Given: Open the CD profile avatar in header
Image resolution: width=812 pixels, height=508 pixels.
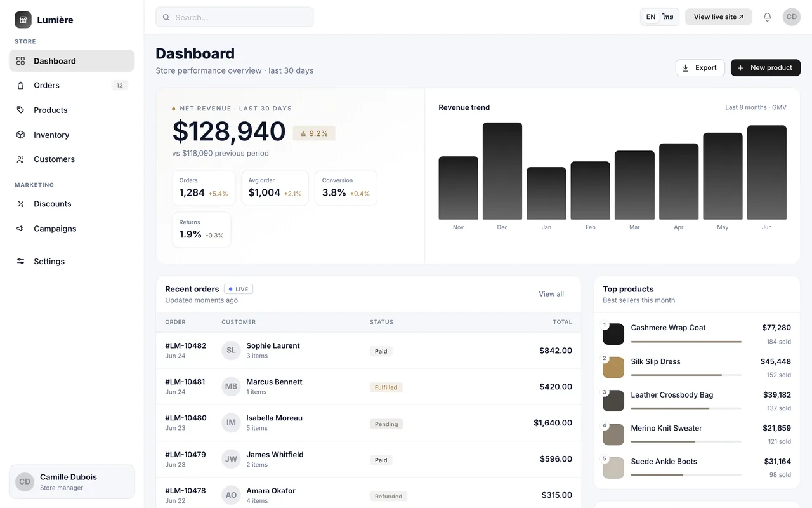Looking at the screenshot, I should click(792, 17).
